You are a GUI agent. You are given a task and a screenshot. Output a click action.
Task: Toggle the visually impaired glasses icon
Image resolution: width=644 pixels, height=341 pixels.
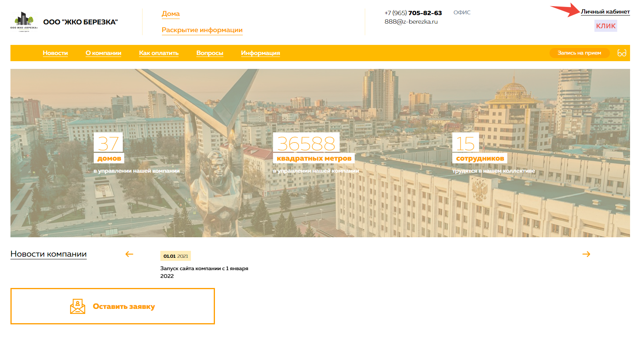(x=622, y=53)
